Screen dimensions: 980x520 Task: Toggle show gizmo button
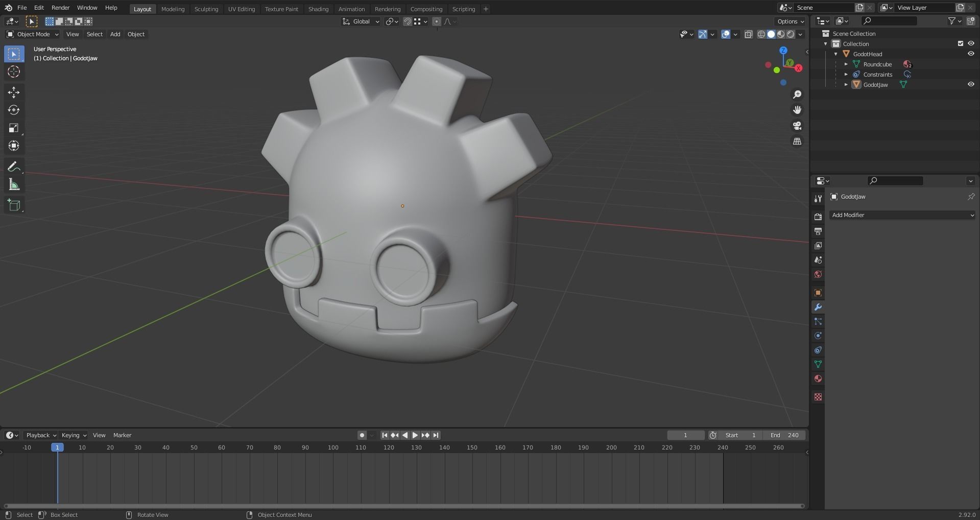(x=702, y=34)
